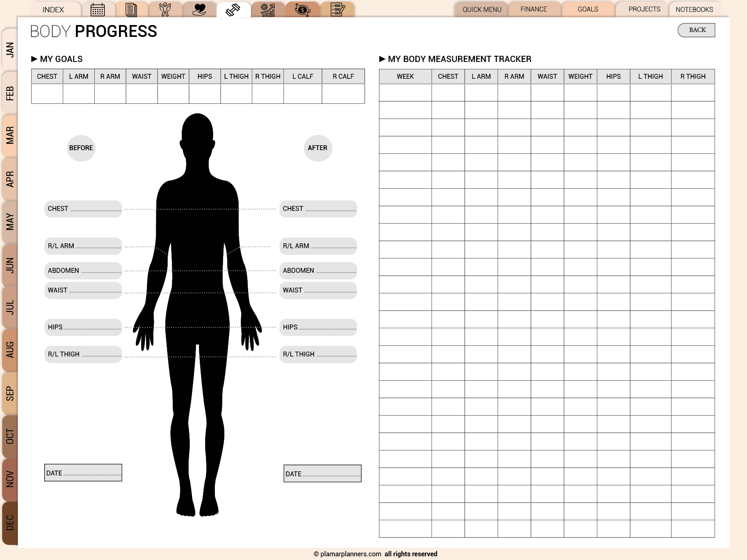Open the checklist with pencil icon tab
Viewport: 747px width, 560px height.
337,9
